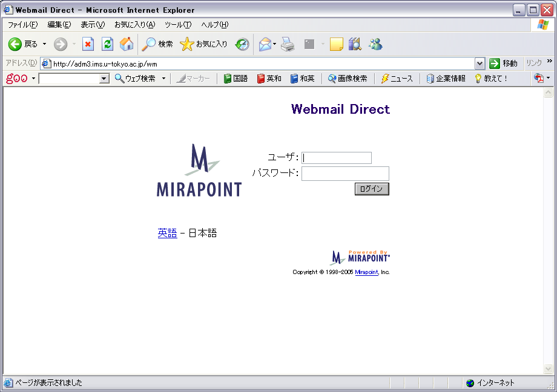Refresh the page with green arrows icon

tap(107, 44)
